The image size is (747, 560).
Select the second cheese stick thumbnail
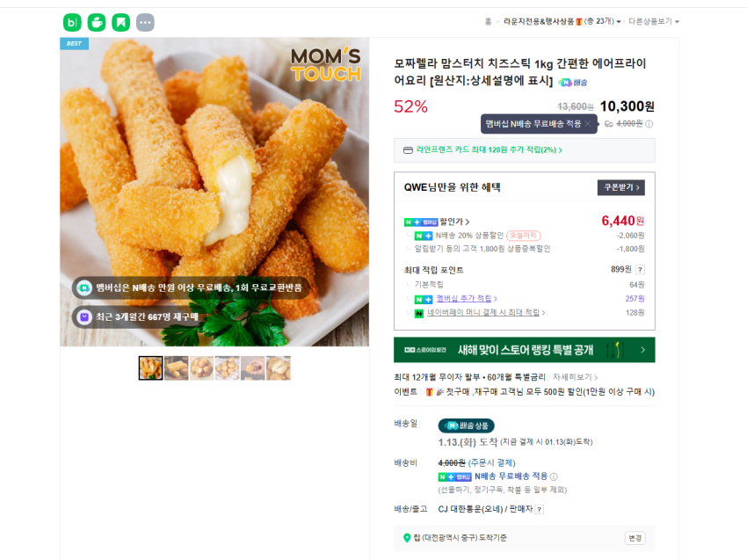click(177, 368)
